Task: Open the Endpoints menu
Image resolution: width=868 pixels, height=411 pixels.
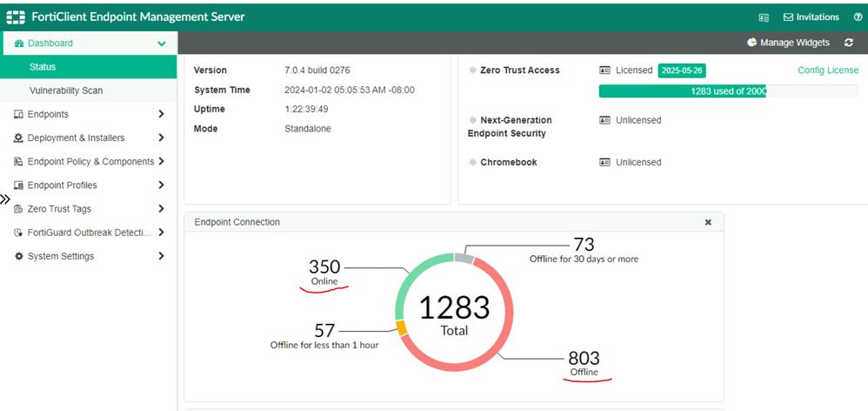Action: (89, 114)
